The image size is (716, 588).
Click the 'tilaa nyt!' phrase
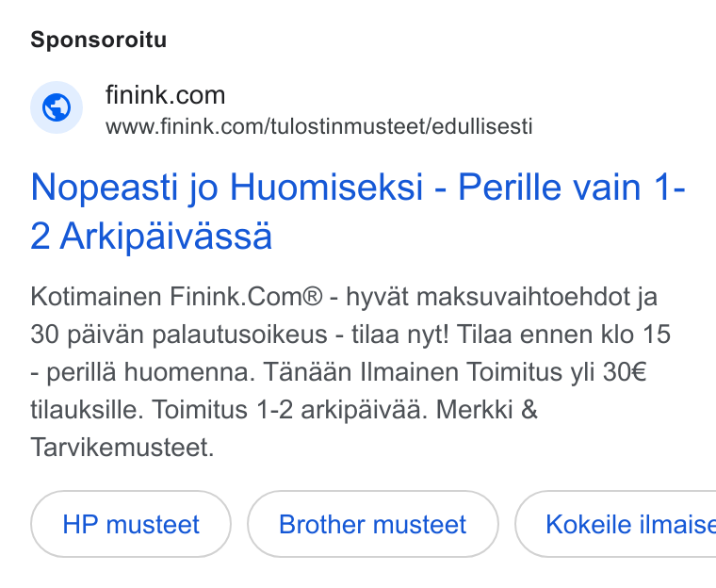click(400, 335)
